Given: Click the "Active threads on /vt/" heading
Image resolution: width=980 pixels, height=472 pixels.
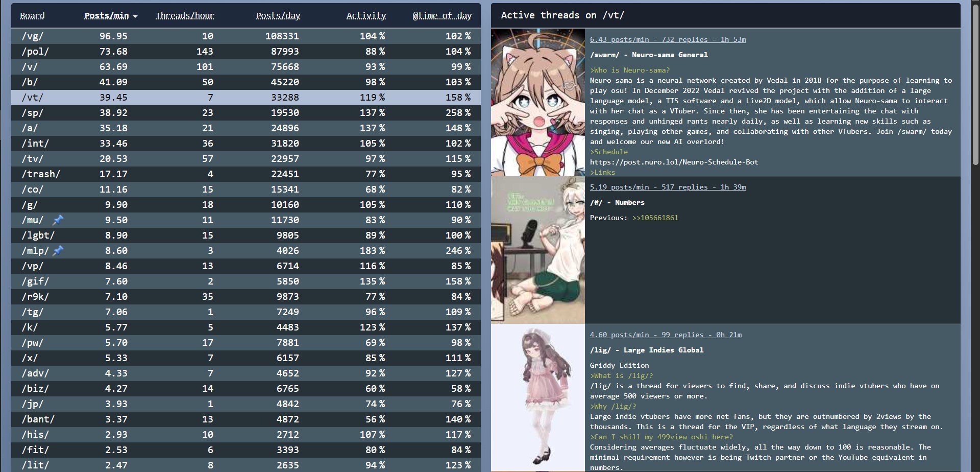Looking at the screenshot, I should pos(562,15).
